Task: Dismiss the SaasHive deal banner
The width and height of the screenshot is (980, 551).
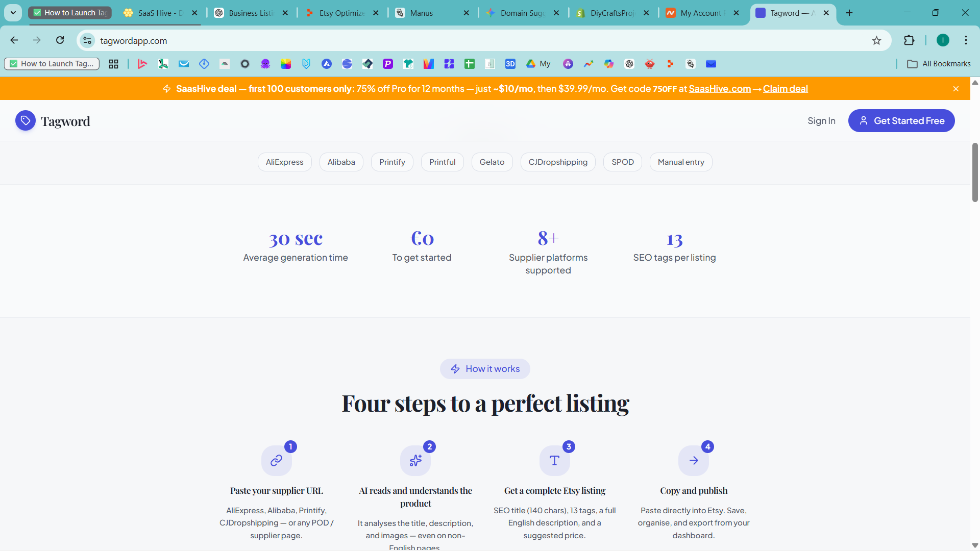Action: 956,89
